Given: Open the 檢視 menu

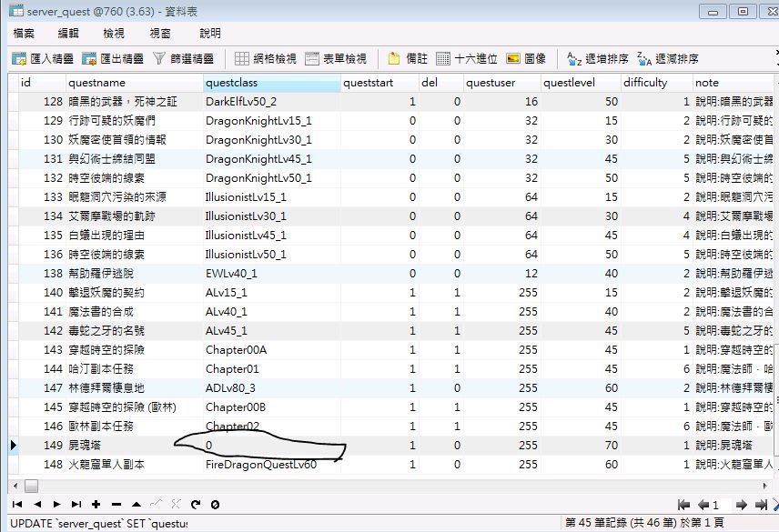Looking at the screenshot, I should [113, 34].
